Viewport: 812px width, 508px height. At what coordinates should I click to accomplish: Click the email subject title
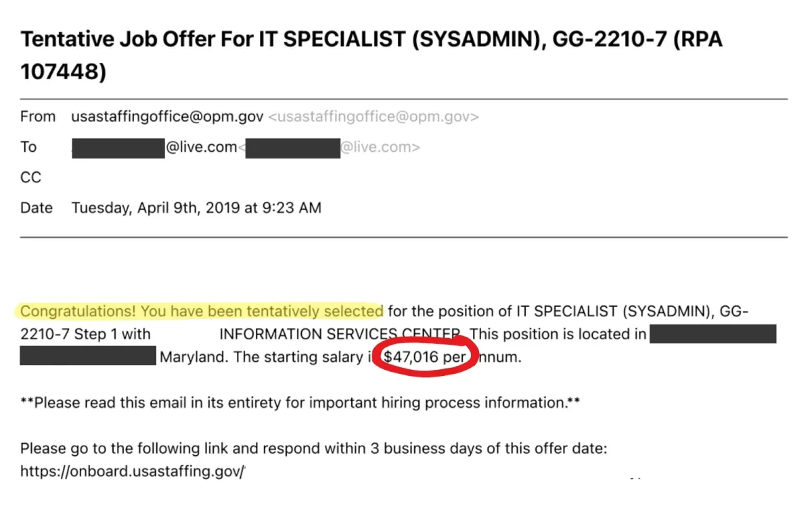click(371, 55)
